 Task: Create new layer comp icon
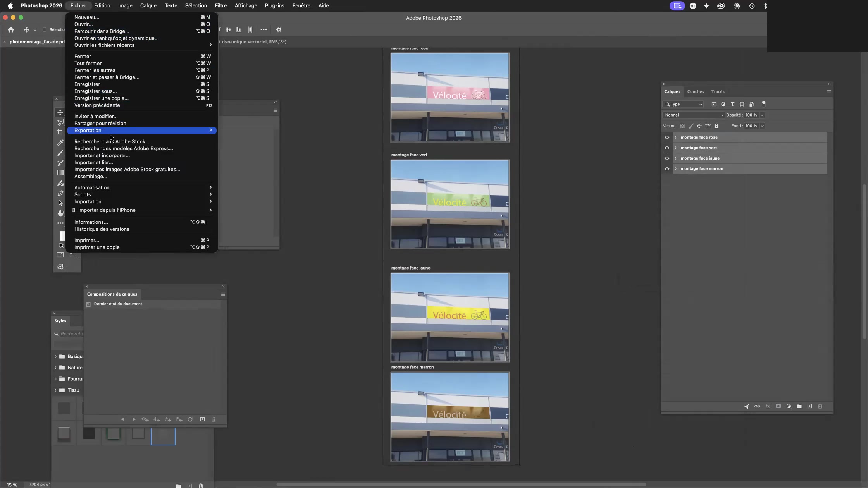pyautogui.click(x=202, y=419)
